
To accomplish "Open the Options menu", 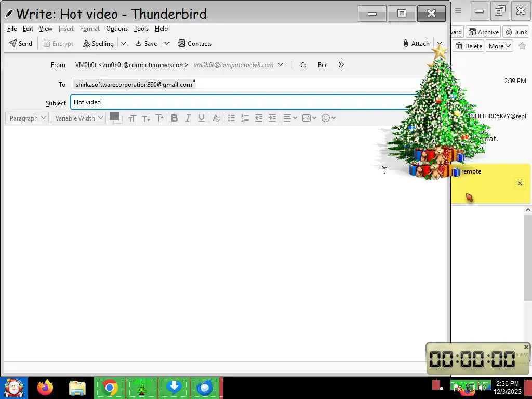I will point(117,29).
